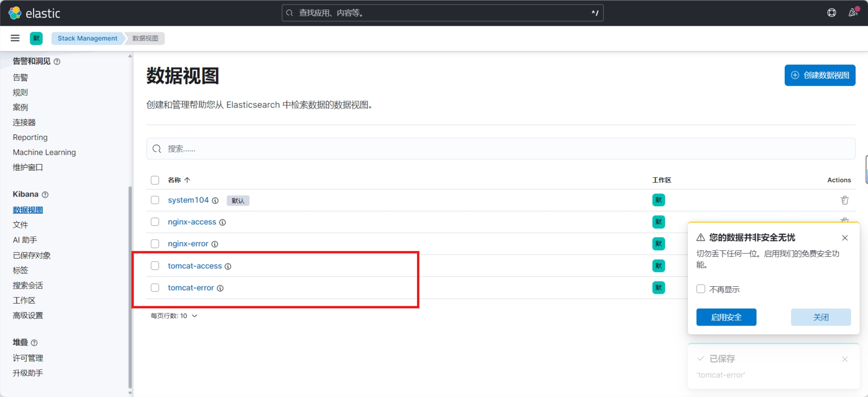The height and width of the screenshot is (397, 868).
Task: Sort by 名称 column arrow
Action: tap(187, 180)
